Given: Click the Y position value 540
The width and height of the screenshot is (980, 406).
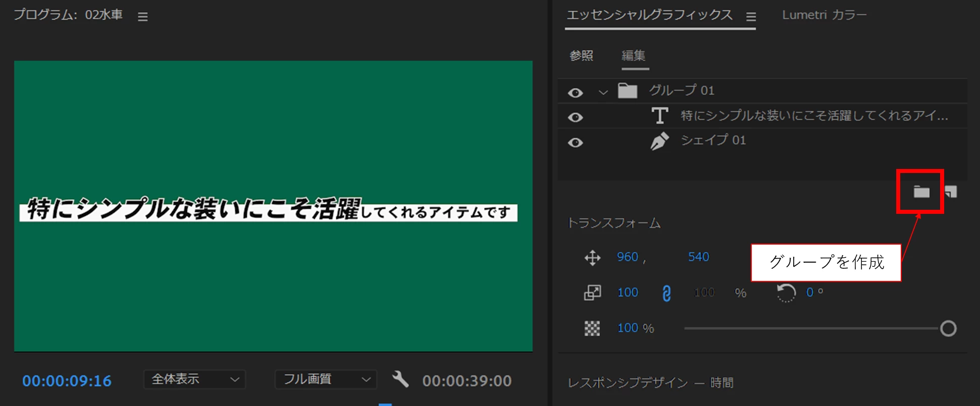Looking at the screenshot, I should 699,257.
